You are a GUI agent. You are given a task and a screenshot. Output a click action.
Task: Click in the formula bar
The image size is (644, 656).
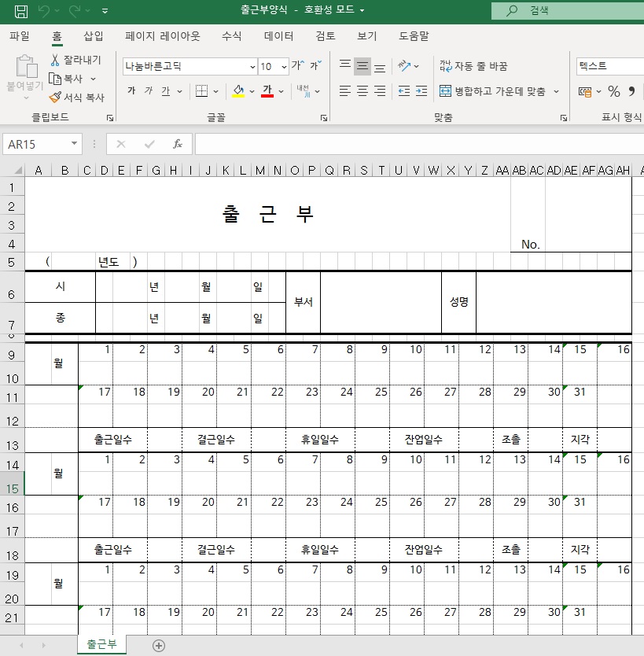(419, 144)
